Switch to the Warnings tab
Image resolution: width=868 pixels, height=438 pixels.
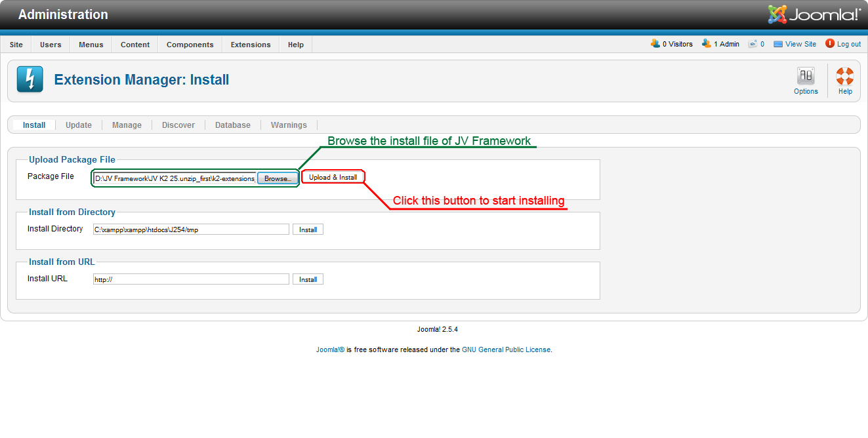coord(289,125)
